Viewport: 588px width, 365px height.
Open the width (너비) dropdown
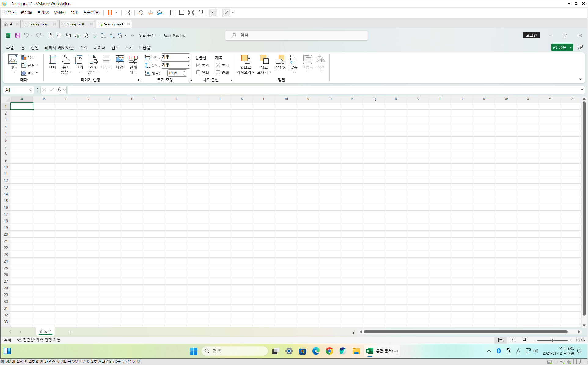(x=188, y=57)
